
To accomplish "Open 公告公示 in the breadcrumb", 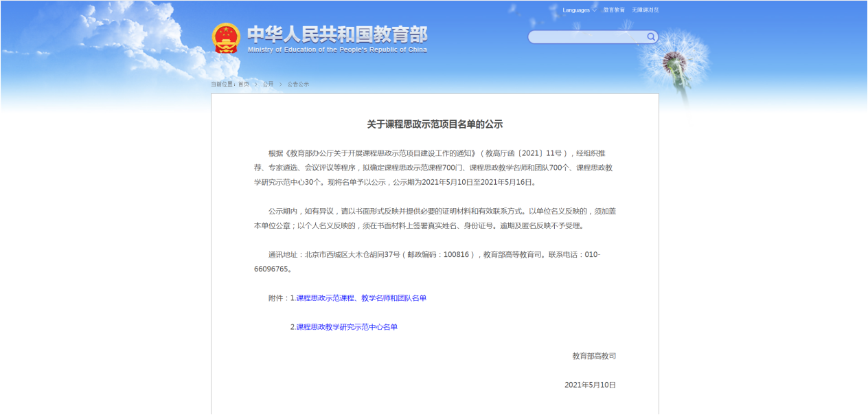I will click(x=298, y=84).
